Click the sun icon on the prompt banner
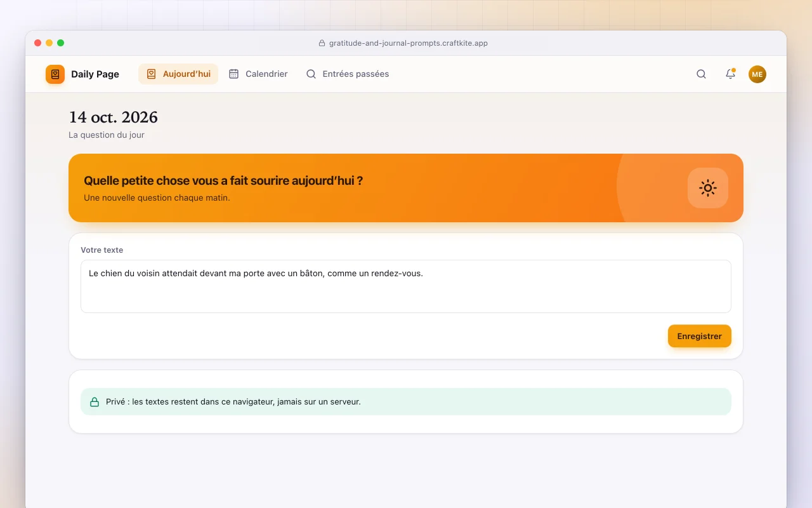The width and height of the screenshot is (812, 508). point(708,188)
